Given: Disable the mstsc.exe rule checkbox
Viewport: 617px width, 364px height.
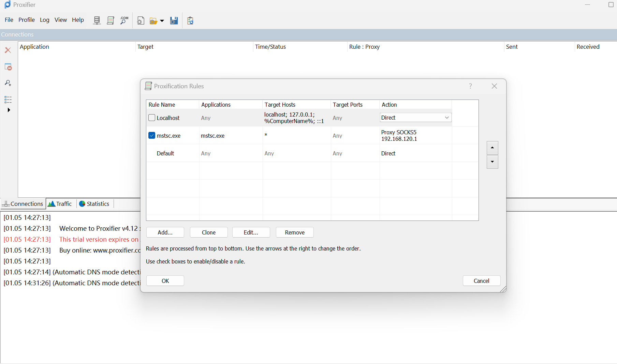Looking at the screenshot, I should tap(152, 135).
